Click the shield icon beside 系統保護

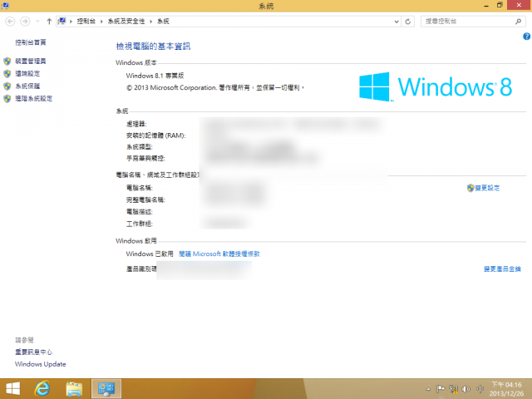(x=7, y=86)
